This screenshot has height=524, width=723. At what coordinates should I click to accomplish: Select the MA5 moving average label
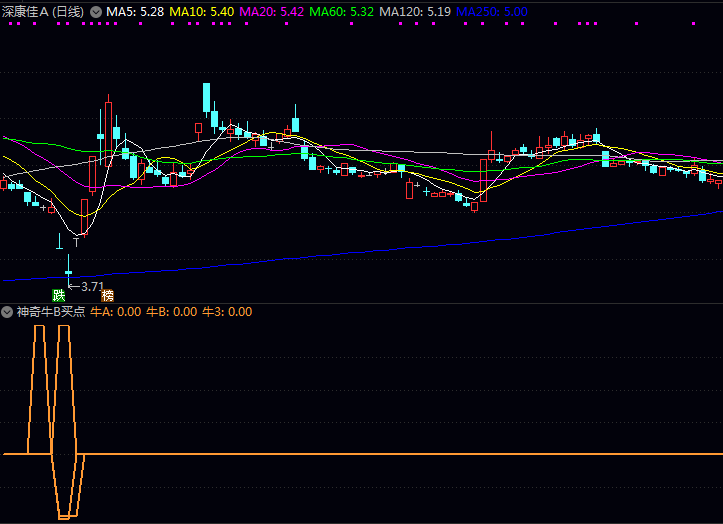click(x=135, y=11)
